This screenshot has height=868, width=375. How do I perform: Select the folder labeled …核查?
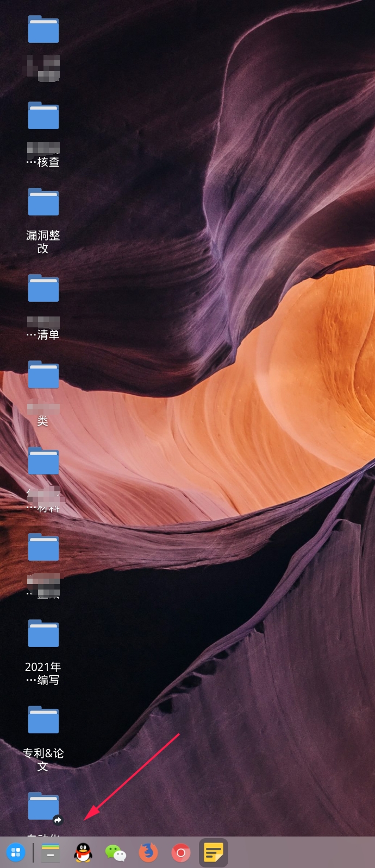pyautogui.click(x=43, y=115)
